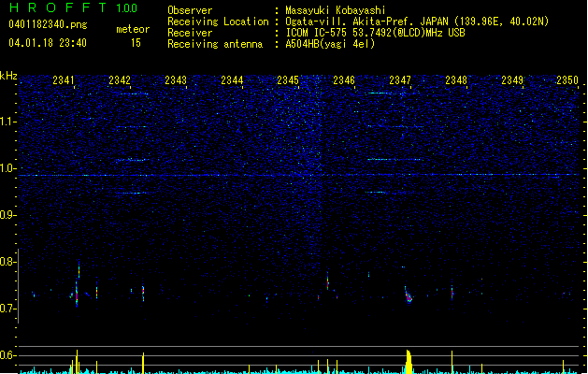The height and width of the screenshot is (374, 588).
Task: Click observer name Masayuki Kobayashi
Action: point(336,10)
